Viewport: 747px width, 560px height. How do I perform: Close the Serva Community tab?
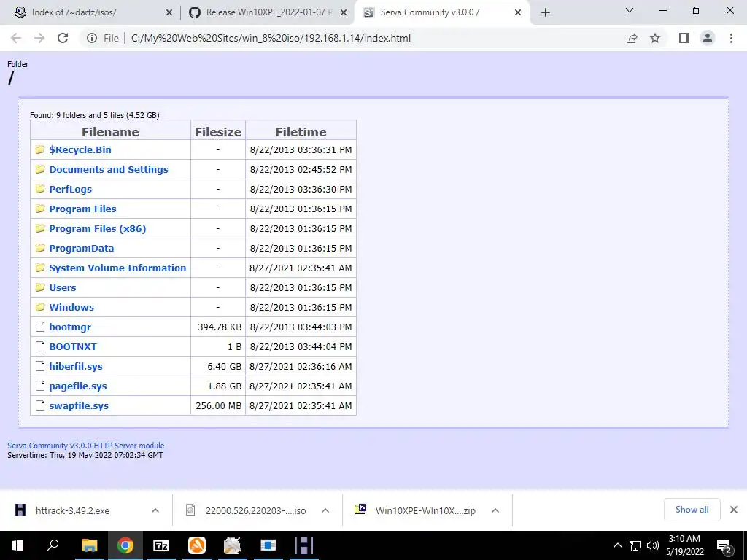(x=518, y=13)
